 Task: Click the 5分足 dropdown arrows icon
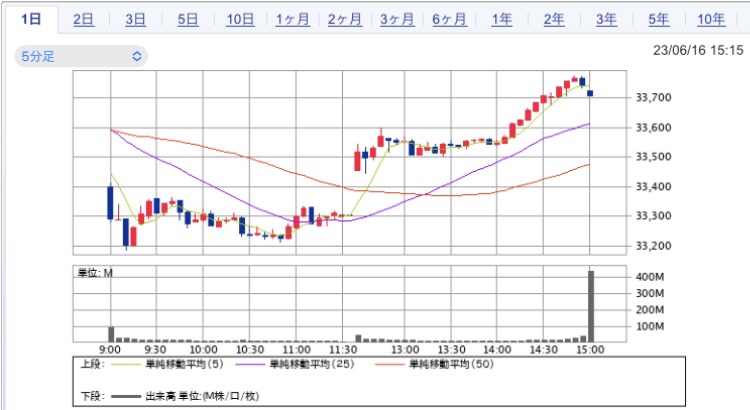(137, 56)
